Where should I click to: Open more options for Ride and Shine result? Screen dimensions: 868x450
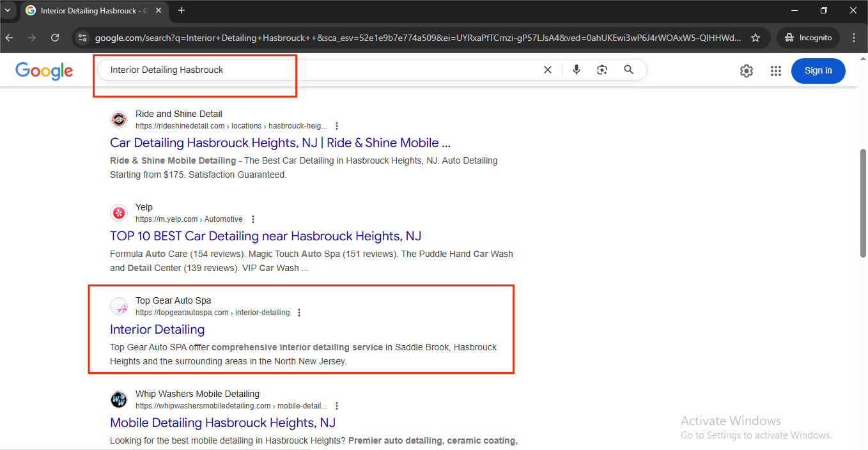337,126
